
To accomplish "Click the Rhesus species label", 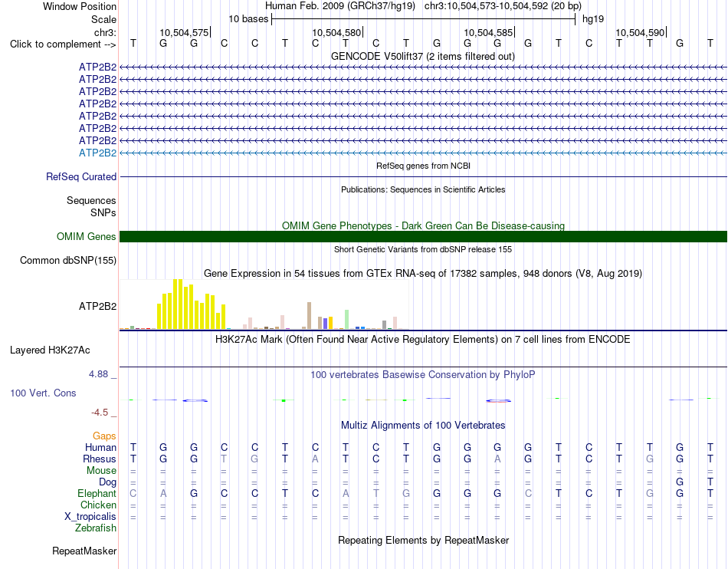I will [100, 459].
